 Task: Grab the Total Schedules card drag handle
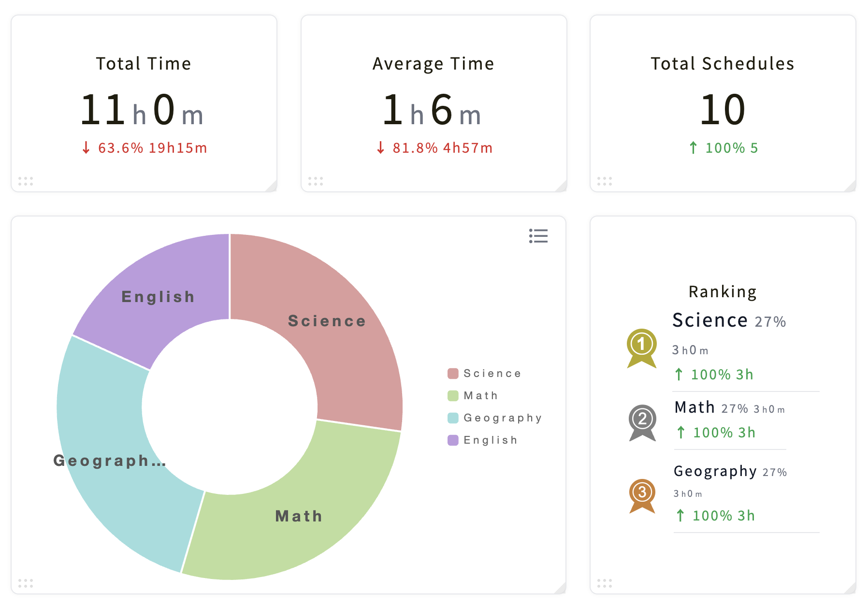tap(605, 181)
